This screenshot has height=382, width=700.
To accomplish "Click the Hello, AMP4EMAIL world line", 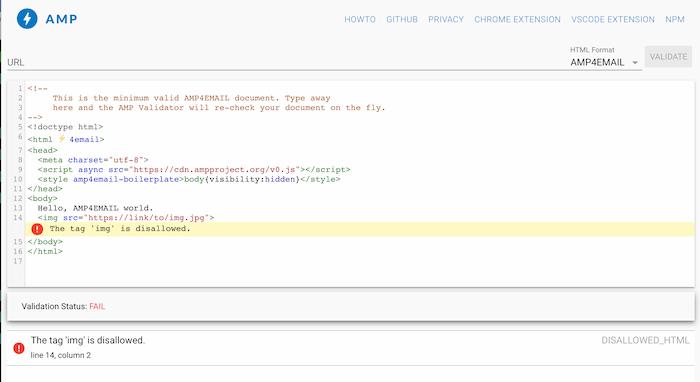I will [95, 208].
